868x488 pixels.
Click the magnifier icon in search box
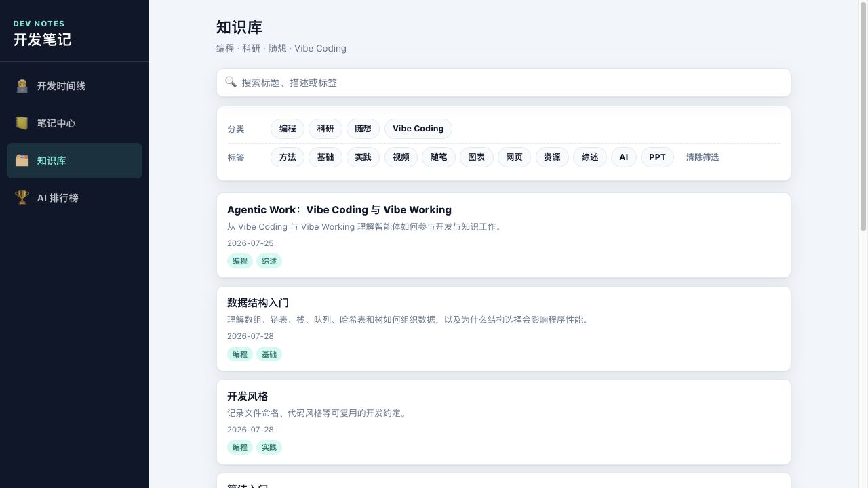click(231, 82)
